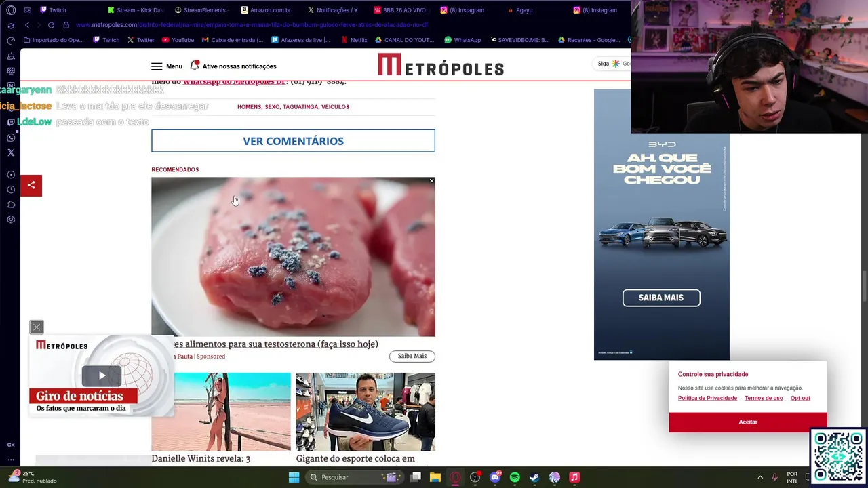Reload the page

(51, 25)
